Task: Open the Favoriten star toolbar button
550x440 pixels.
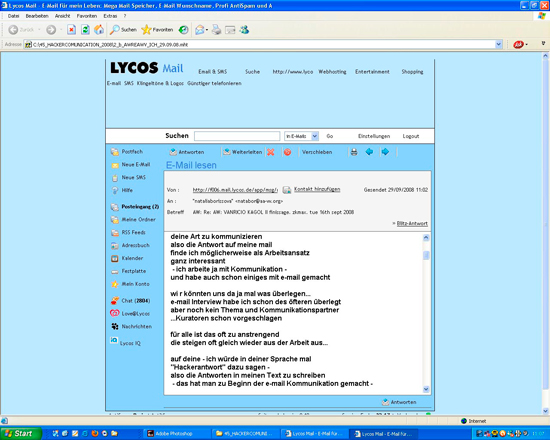Action: pyautogui.click(x=157, y=30)
